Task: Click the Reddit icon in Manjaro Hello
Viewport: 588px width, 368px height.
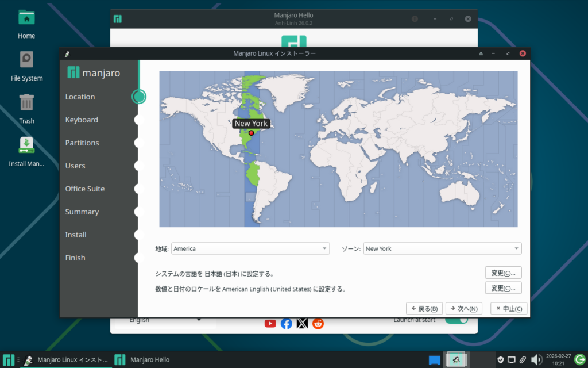Action: click(x=318, y=323)
